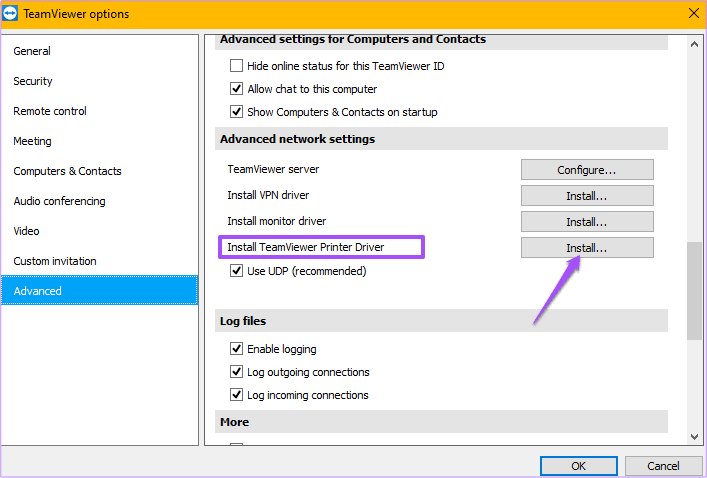Image resolution: width=707 pixels, height=478 pixels.
Task: Click Configure for TeamViewer server
Action: pyautogui.click(x=587, y=170)
